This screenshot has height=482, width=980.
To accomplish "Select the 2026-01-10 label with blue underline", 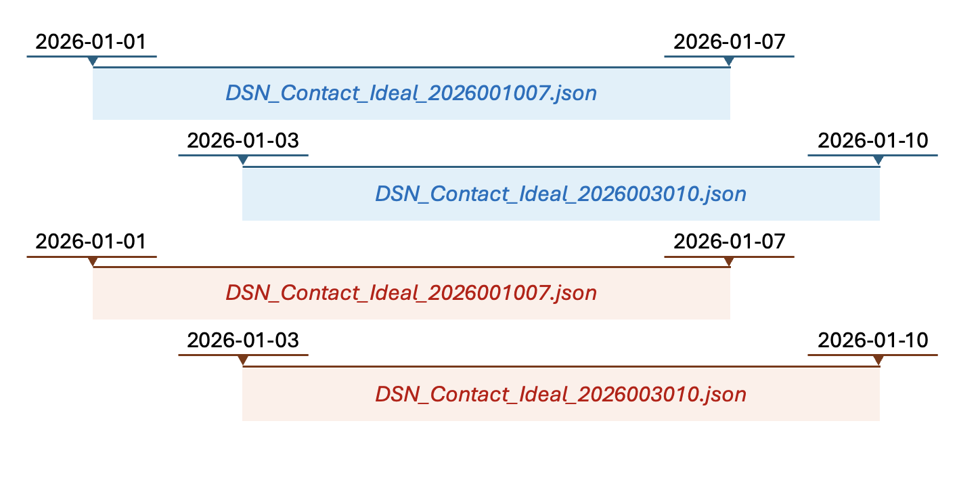I will [873, 141].
